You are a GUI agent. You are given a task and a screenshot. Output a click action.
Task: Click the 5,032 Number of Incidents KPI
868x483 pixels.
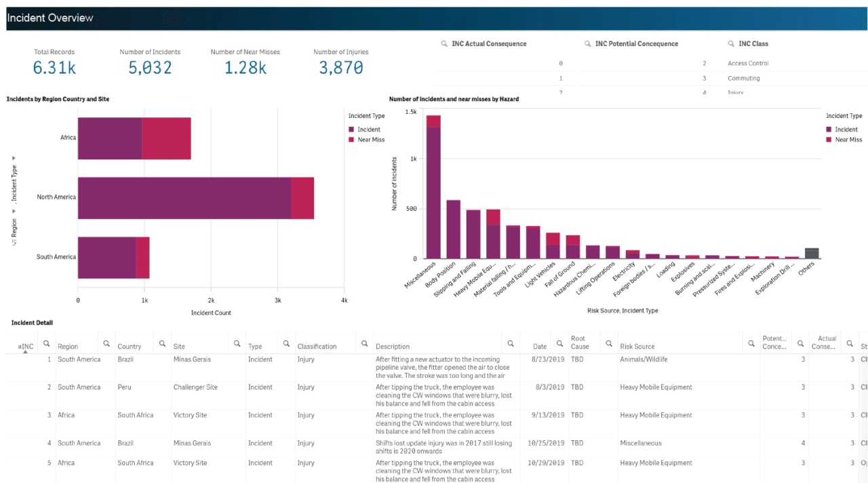click(x=150, y=67)
